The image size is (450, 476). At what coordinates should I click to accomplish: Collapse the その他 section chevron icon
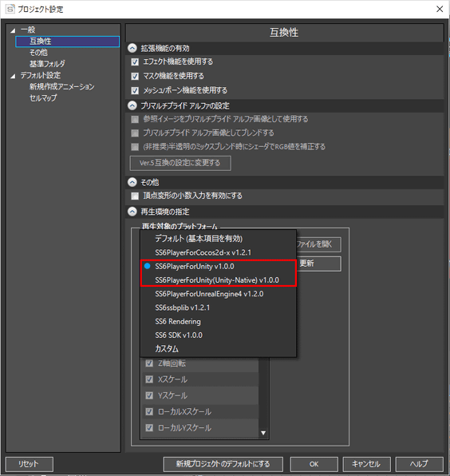[132, 182]
